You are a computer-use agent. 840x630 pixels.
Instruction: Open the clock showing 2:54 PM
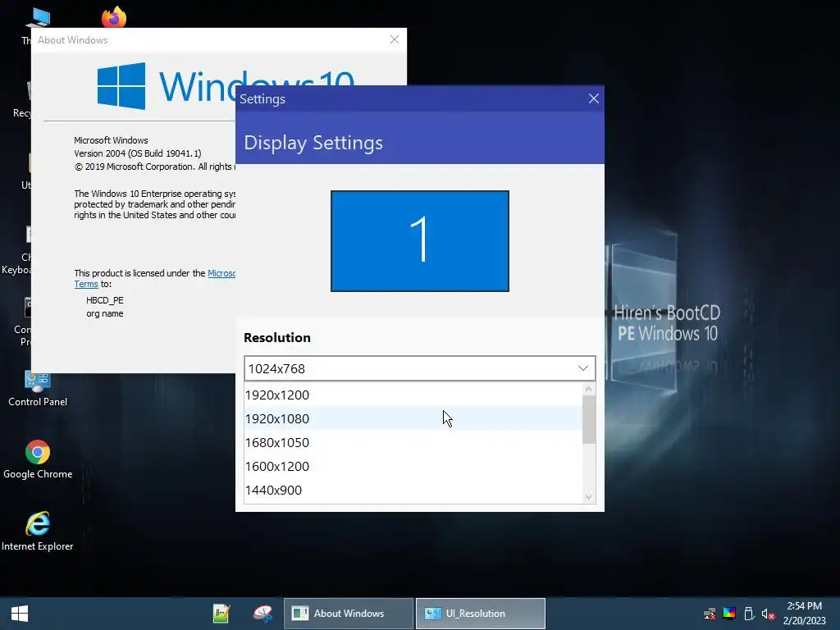point(804,614)
